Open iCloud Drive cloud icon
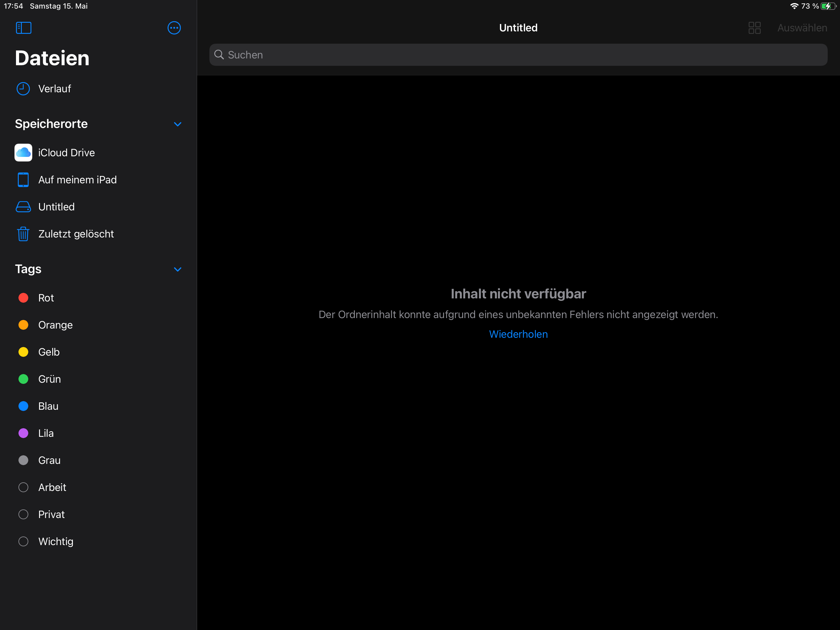The image size is (840, 630). tap(23, 153)
